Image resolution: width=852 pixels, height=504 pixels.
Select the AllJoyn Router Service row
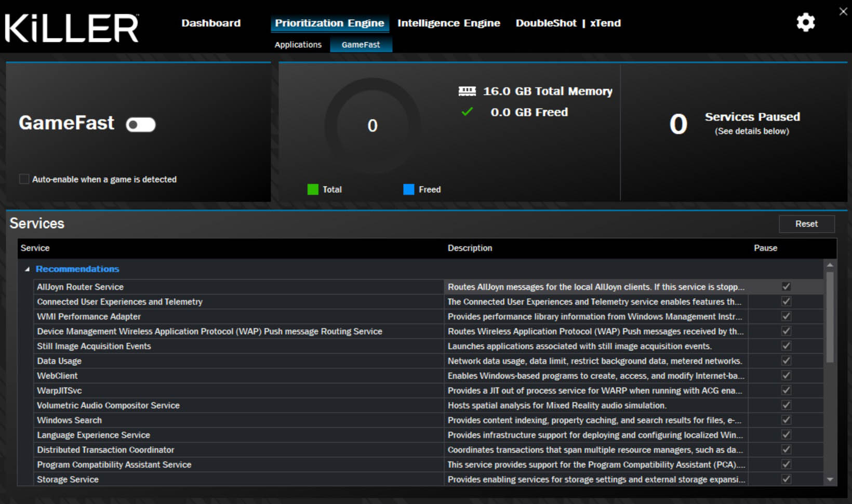(x=429, y=287)
